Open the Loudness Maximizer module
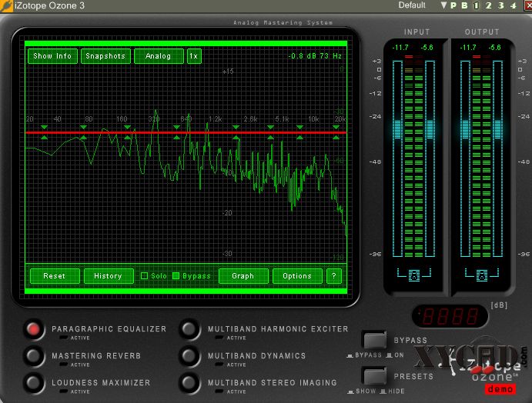Viewport: 532px width, 403px height. click(x=34, y=383)
